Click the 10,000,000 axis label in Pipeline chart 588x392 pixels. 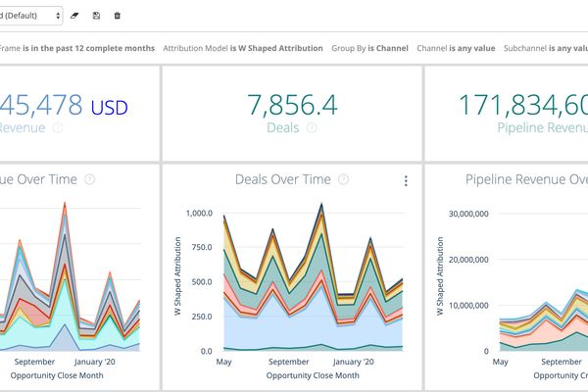(468, 306)
